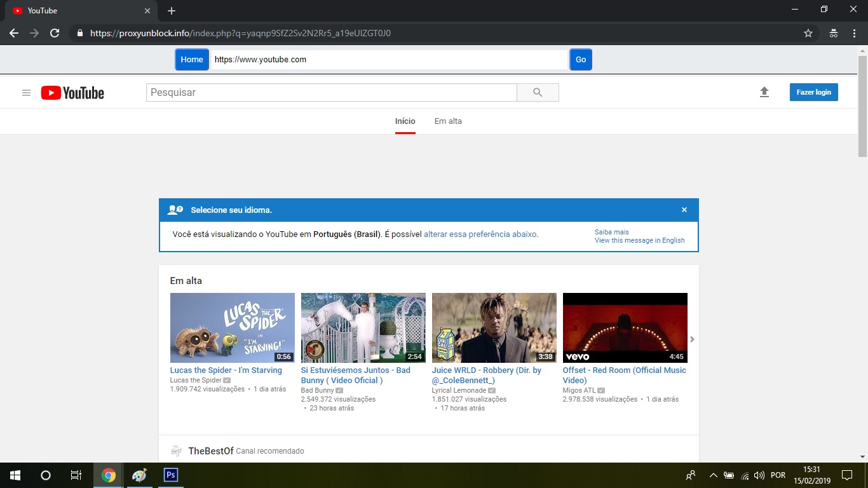Advance the Em alta carousel arrow

point(692,339)
